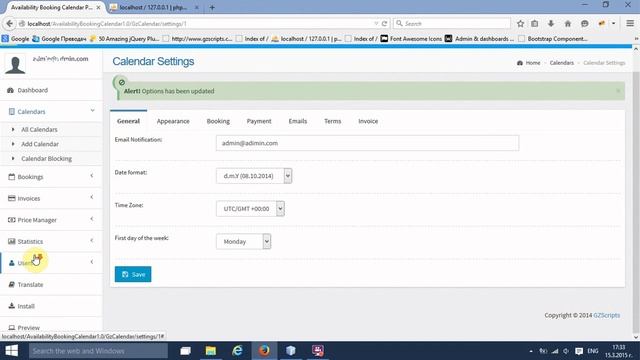Click the Price Manager money icon
Screen dimensions: 640x360
tap(11, 220)
